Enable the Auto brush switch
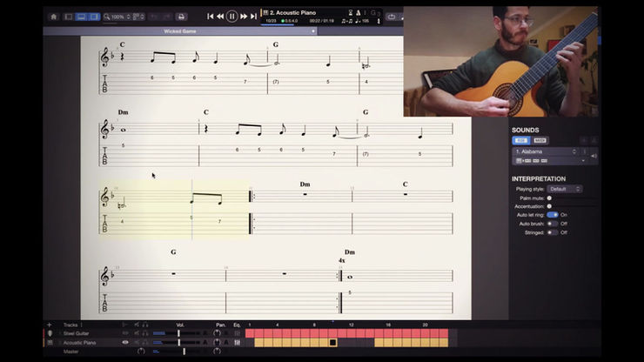This screenshot has height=362, width=644. tap(553, 224)
